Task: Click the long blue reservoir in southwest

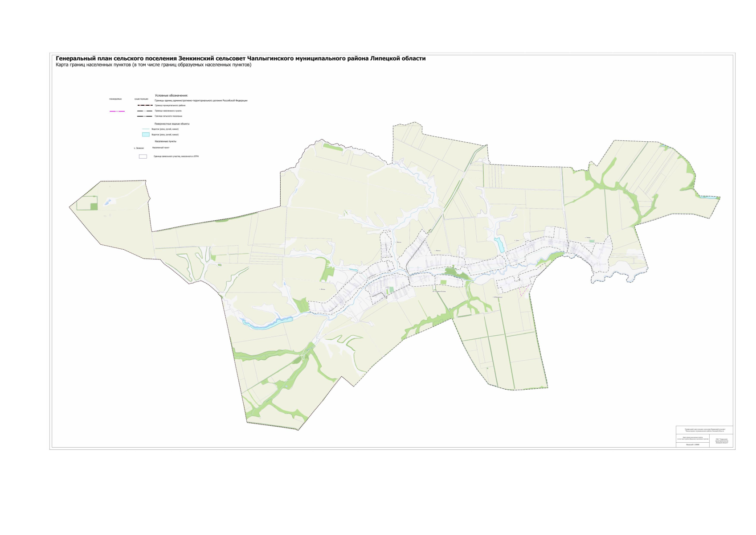Action: point(267,323)
